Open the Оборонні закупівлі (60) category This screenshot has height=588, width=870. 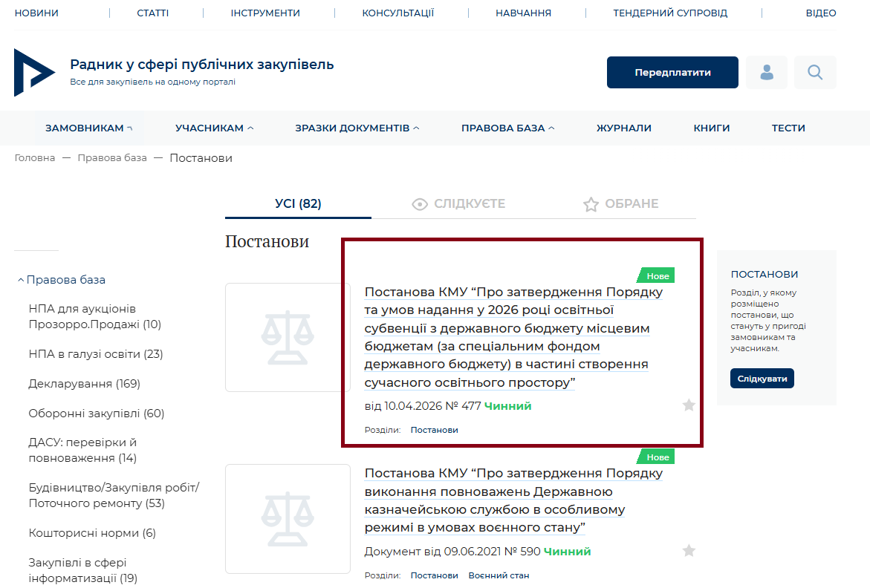pyautogui.click(x=96, y=414)
